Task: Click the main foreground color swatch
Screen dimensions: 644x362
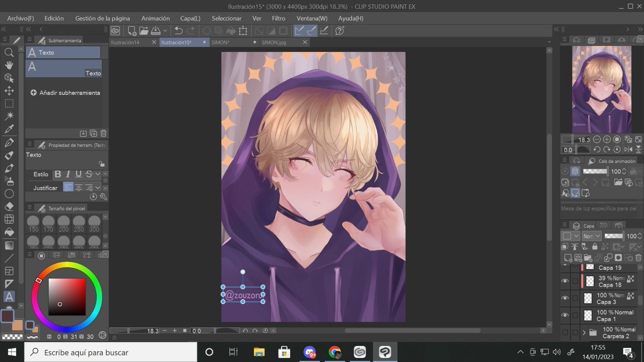Action: click(7, 316)
